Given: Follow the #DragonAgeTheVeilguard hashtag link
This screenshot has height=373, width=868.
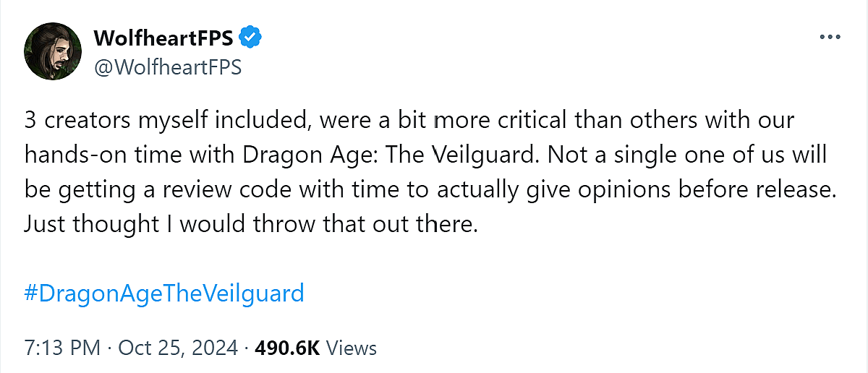Looking at the screenshot, I should 163,293.
